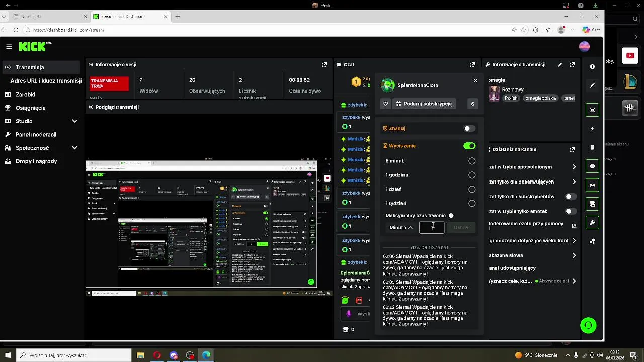Click the red YouTube icon in the background window
The height and width of the screenshot is (362, 644).
630,56
